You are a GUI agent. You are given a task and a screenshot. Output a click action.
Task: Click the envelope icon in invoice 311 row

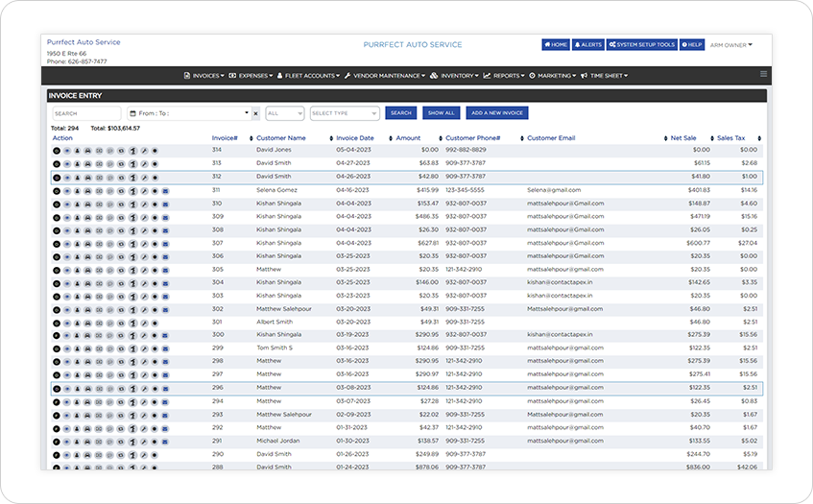pyautogui.click(x=165, y=191)
